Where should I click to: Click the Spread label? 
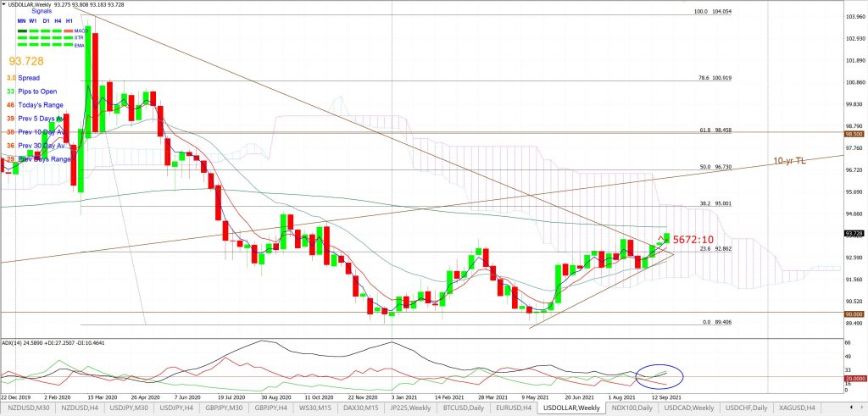[x=29, y=78]
